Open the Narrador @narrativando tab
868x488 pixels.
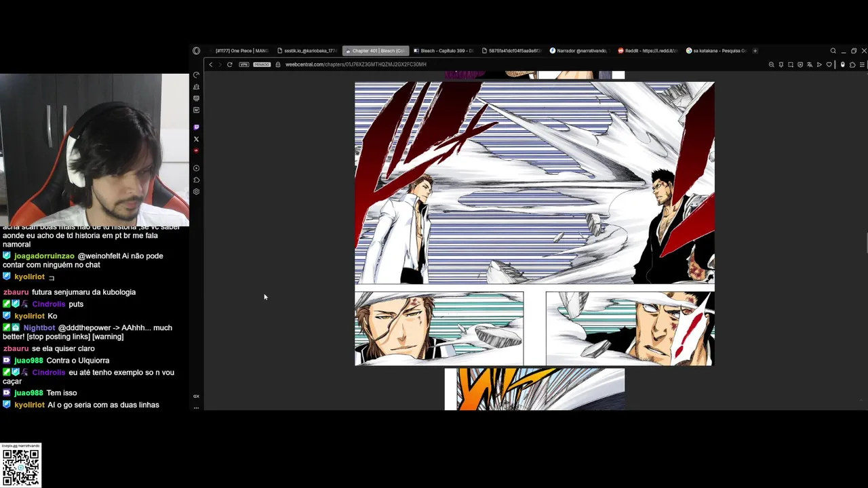point(580,51)
